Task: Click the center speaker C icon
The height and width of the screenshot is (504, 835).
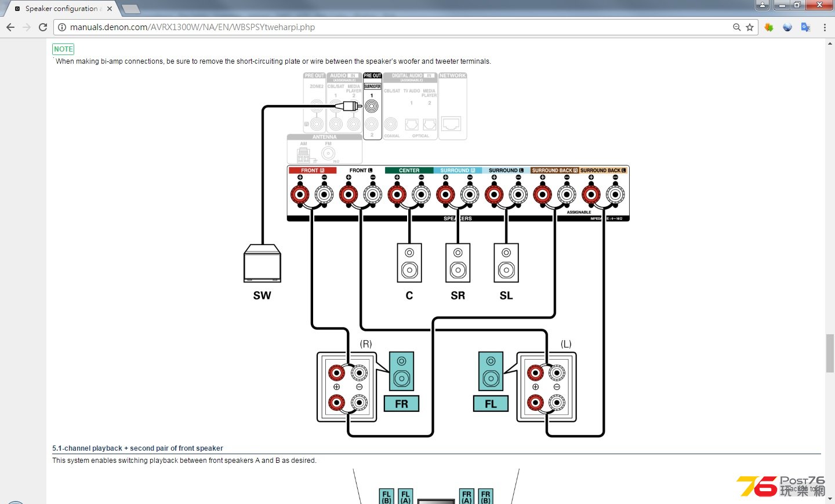Action: tap(409, 262)
